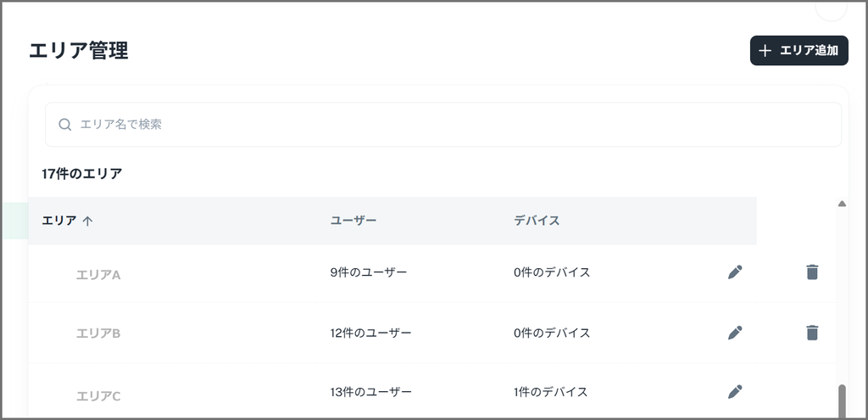Image resolution: width=868 pixels, height=420 pixels.
Task: Edit エリアA with the pencil icon
Action: click(735, 272)
